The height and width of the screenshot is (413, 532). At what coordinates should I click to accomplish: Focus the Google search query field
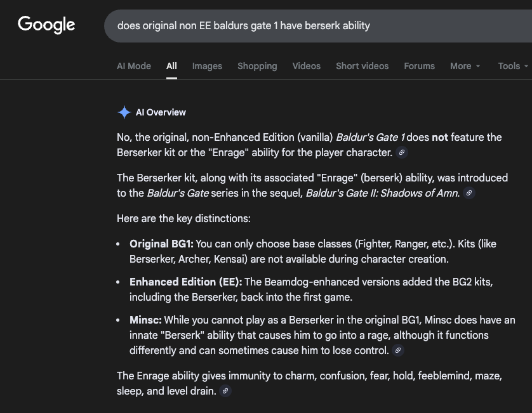[317, 25]
